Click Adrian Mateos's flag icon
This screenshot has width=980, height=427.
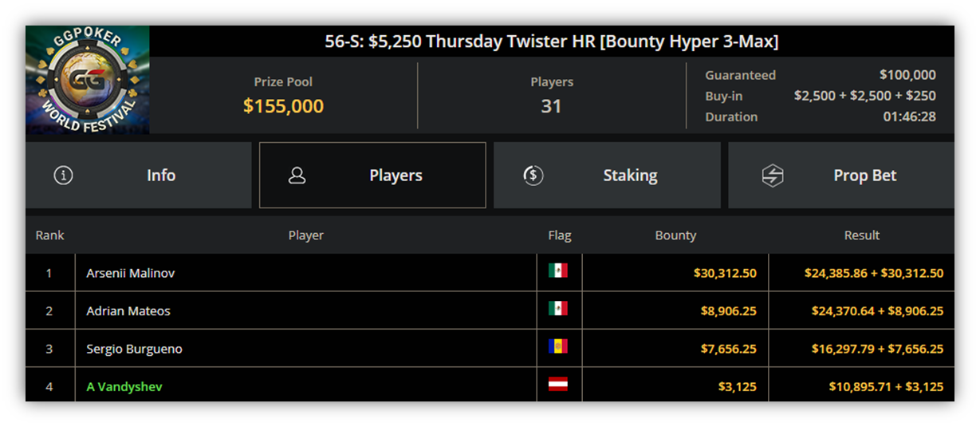(x=558, y=308)
